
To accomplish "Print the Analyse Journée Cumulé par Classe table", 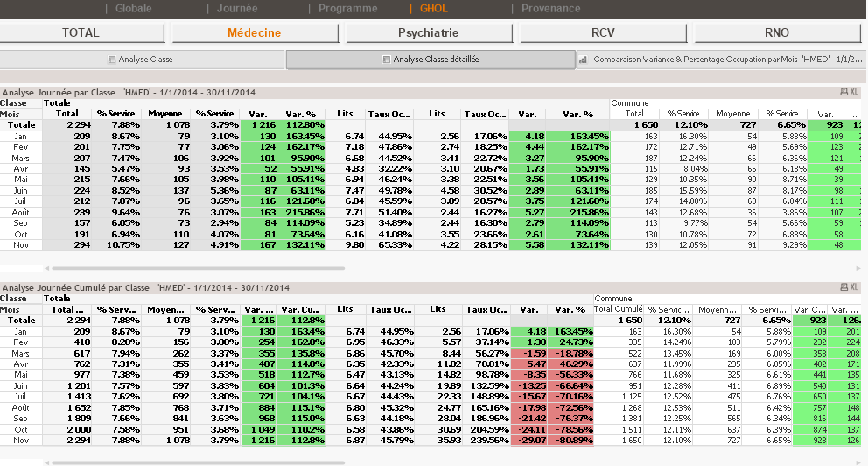I will click(x=843, y=287).
